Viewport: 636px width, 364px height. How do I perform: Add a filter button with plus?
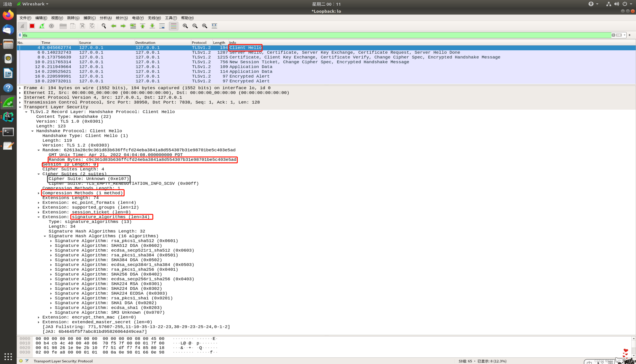click(630, 35)
